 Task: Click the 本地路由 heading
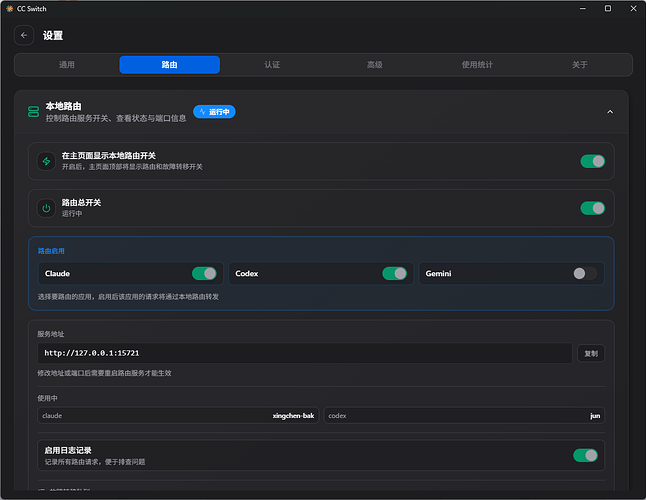pyautogui.click(x=63, y=106)
